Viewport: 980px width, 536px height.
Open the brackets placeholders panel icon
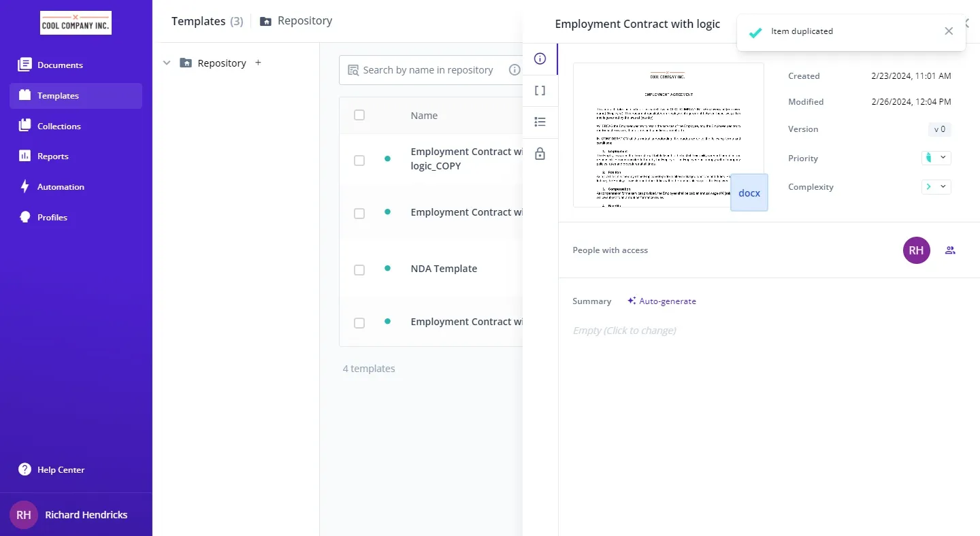pyautogui.click(x=540, y=90)
